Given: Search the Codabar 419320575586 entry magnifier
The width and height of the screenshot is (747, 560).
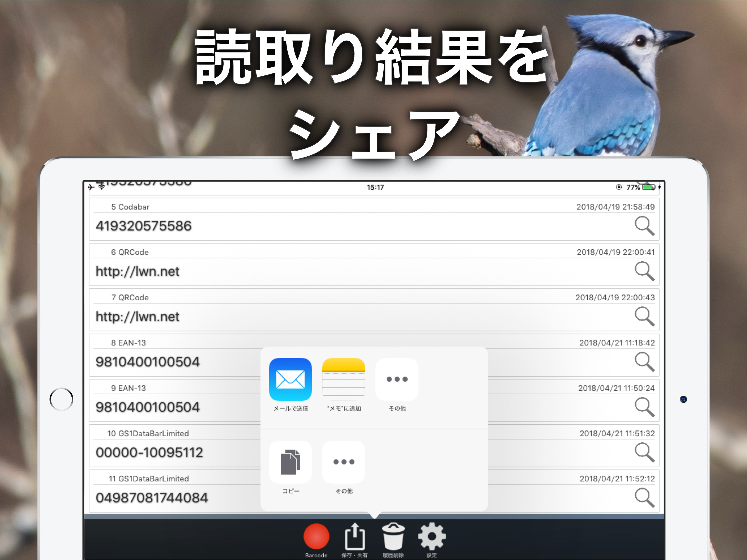Looking at the screenshot, I should click(x=644, y=226).
